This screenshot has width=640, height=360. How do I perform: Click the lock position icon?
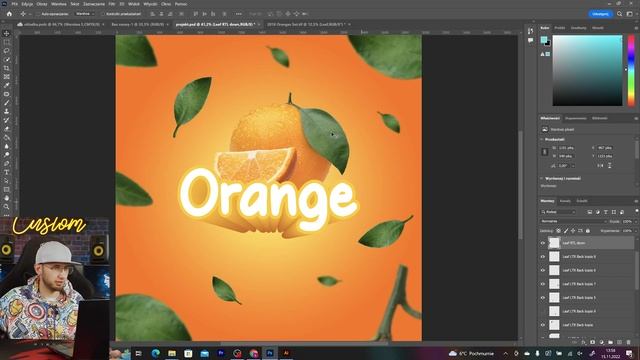[573, 231]
